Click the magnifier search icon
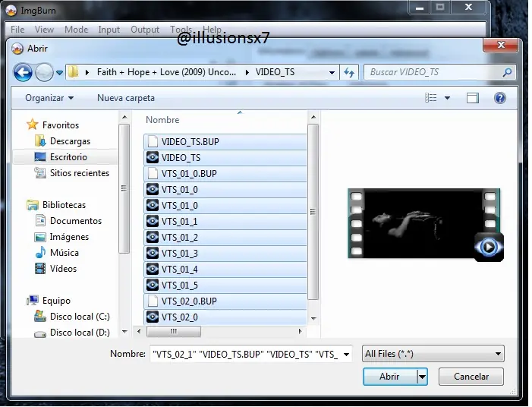 [x=507, y=72]
